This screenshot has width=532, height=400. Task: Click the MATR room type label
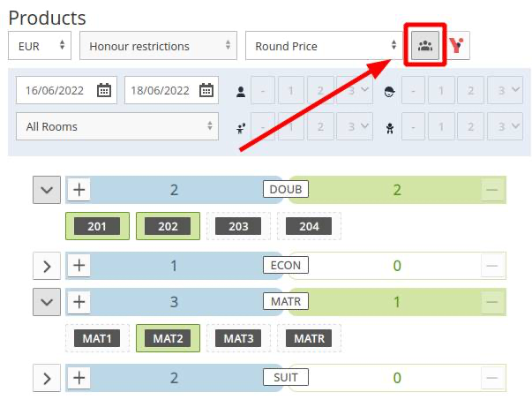click(x=286, y=301)
